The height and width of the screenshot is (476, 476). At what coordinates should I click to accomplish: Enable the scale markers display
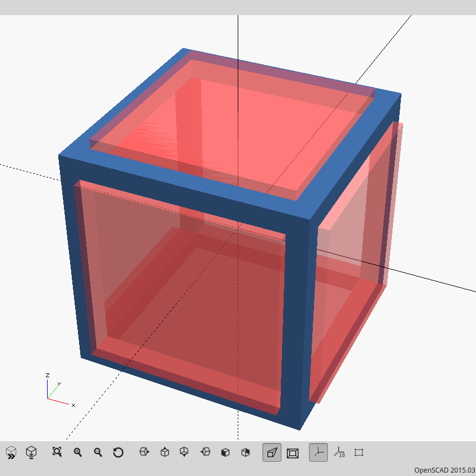click(339, 452)
